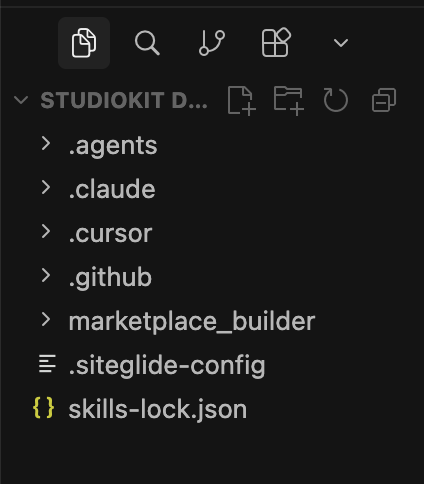Expand the .cursor folder chevron
This screenshot has height=484, width=424.
(x=46, y=232)
